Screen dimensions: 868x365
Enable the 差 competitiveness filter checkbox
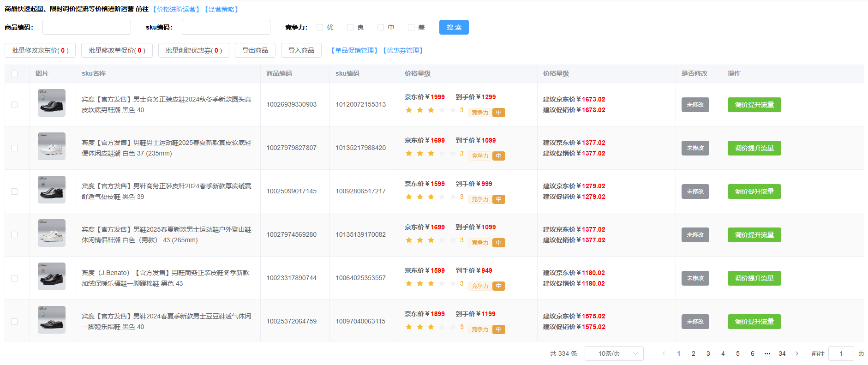pos(411,27)
